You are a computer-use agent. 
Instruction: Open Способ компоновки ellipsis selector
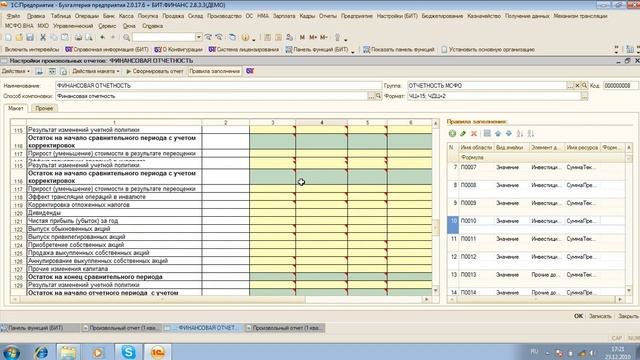(x=371, y=96)
